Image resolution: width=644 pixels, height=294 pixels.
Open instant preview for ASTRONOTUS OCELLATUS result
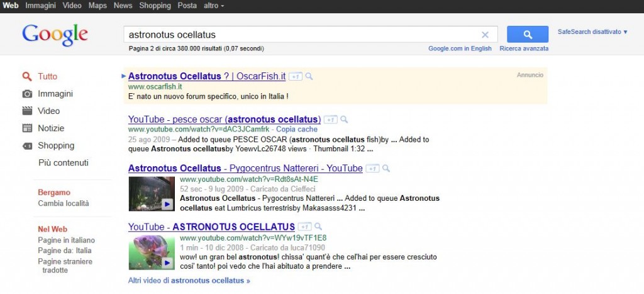click(318, 227)
